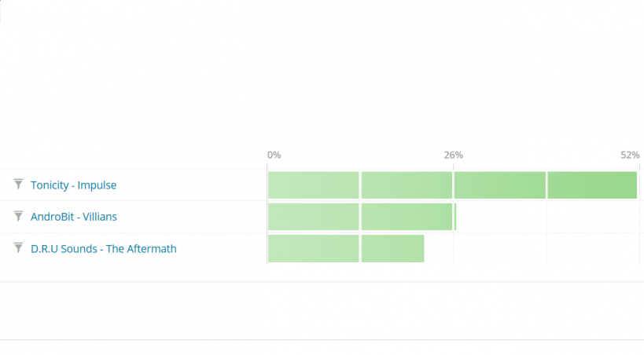Filter by D.R.U Sounds - The Aftermath icon
The width and height of the screenshot is (644, 355).
coord(18,248)
